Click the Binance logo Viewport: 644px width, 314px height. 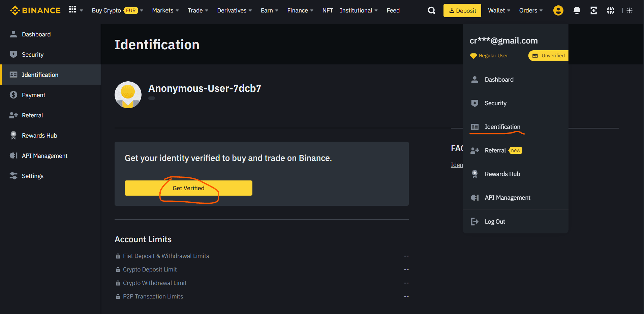coord(35,10)
